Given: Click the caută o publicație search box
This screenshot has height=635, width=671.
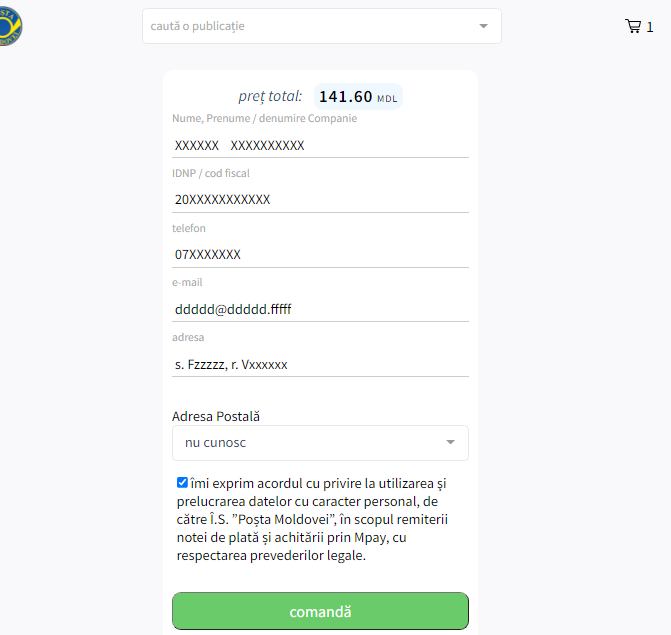Looking at the screenshot, I should pos(322,26).
